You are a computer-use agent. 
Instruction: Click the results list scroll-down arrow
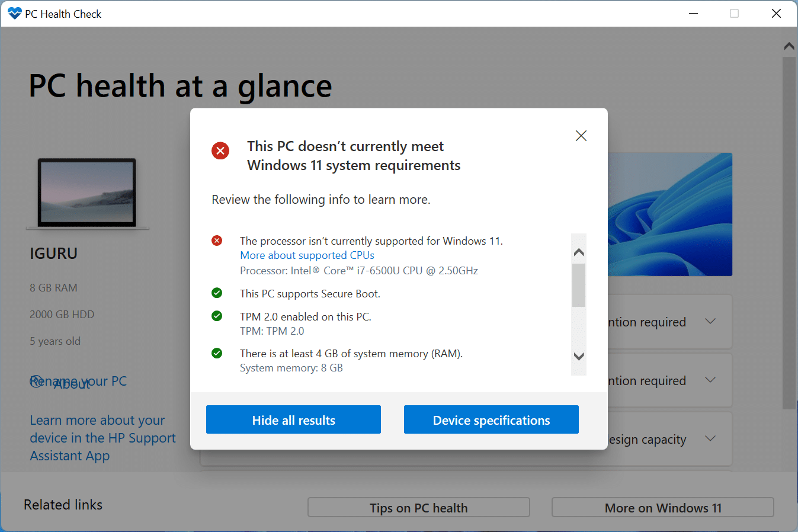[579, 356]
